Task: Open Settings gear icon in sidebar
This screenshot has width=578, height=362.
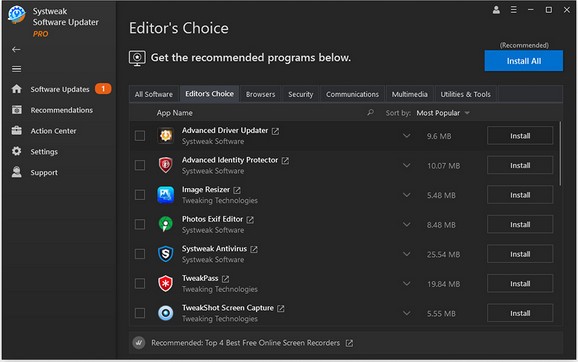Action: click(x=17, y=151)
